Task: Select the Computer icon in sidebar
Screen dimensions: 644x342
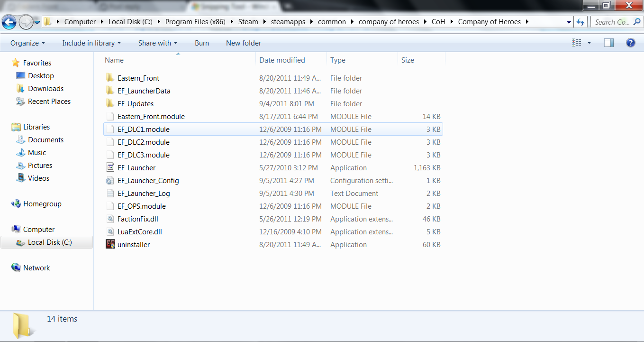Action: [16, 229]
